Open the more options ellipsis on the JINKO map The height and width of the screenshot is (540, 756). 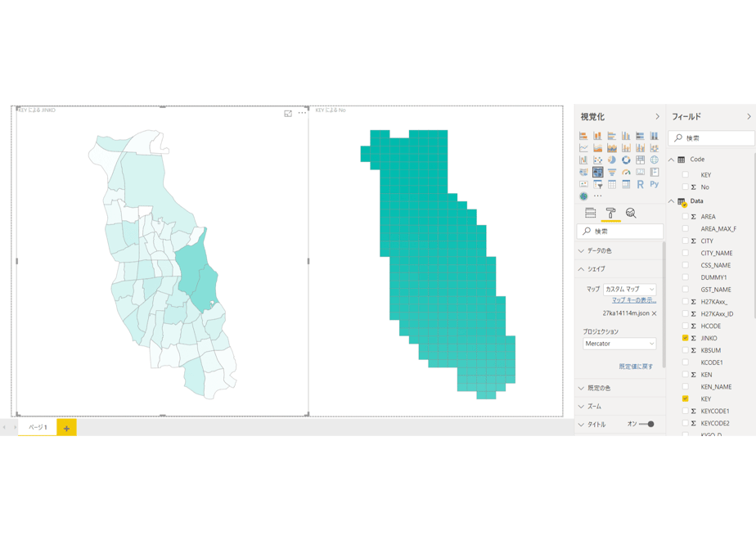(302, 113)
